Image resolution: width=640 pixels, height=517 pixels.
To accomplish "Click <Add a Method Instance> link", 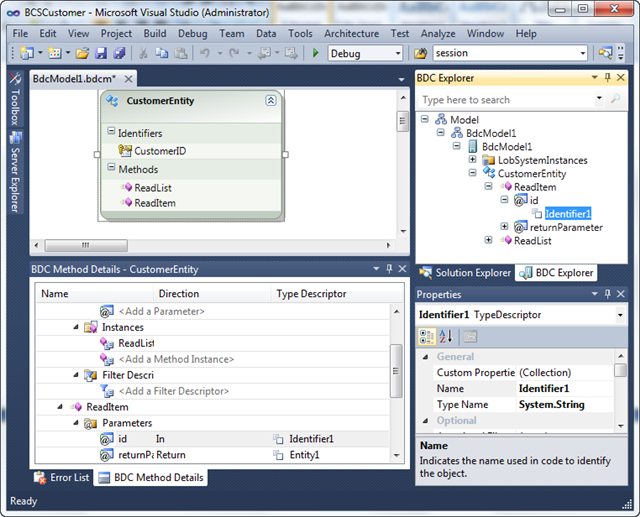I will click(176, 359).
